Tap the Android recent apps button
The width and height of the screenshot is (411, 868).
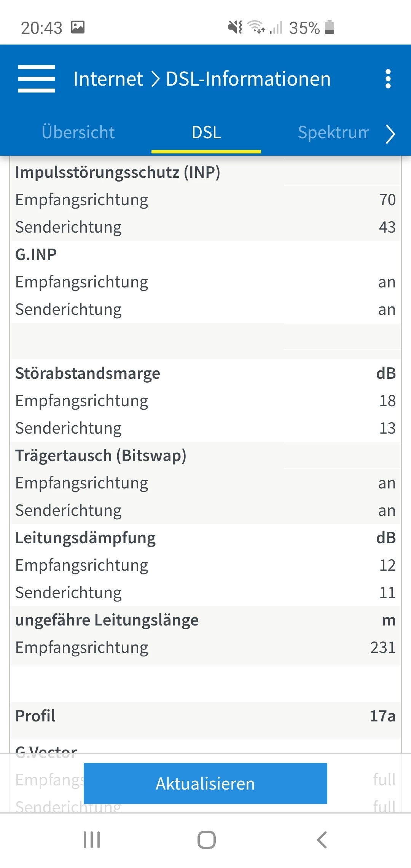click(x=92, y=839)
